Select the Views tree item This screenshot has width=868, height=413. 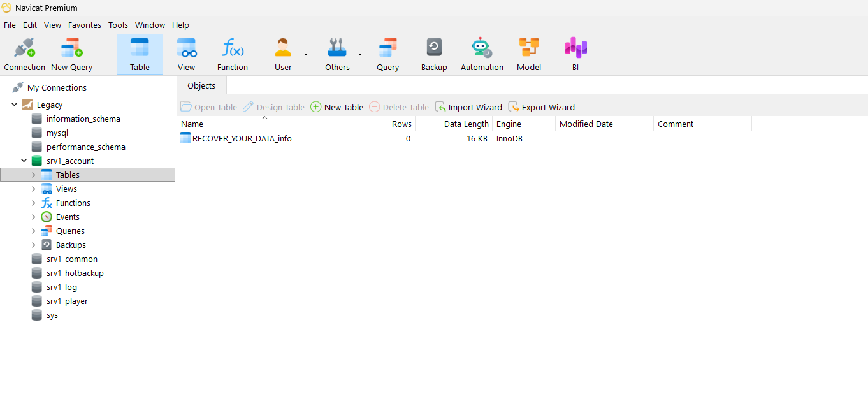click(66, 189)
